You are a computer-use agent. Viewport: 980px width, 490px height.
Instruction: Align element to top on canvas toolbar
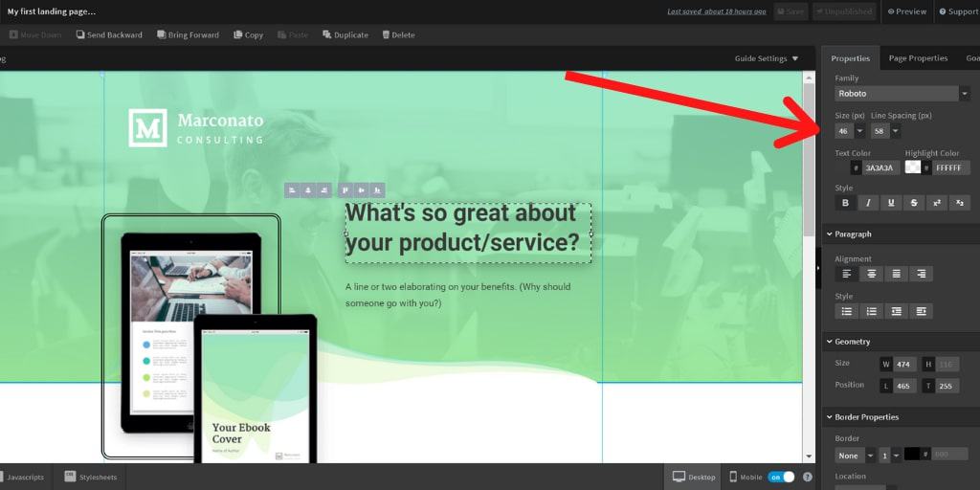(x=345, y=190)
